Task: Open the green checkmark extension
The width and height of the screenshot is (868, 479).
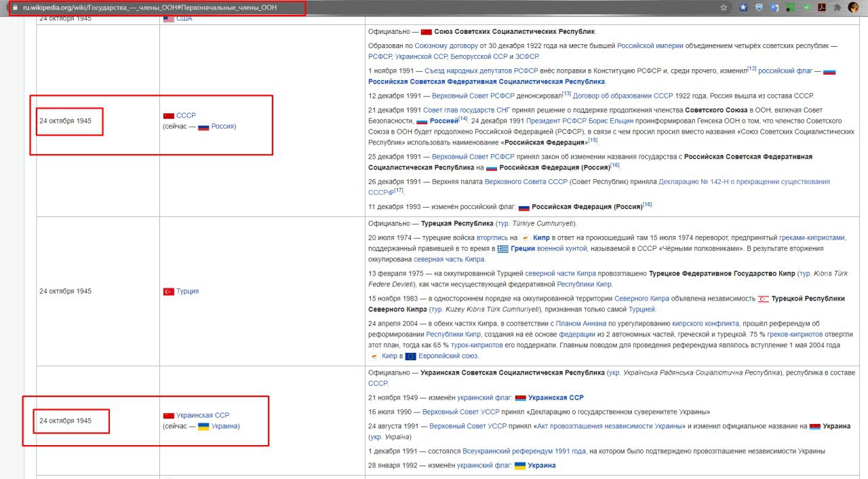Action: coord(806,7)
